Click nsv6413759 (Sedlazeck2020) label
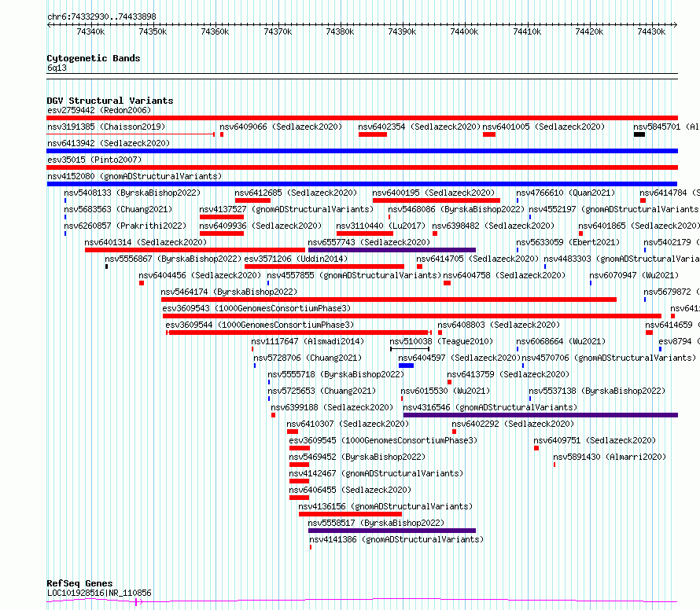The image size is (700, 610). click(x=508, y=374)
